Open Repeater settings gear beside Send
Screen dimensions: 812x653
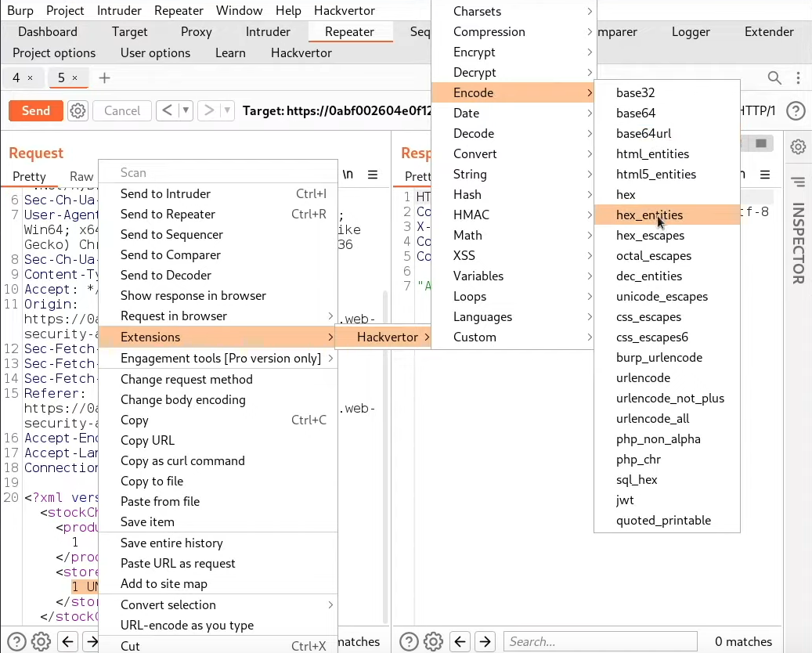[78, 111]
